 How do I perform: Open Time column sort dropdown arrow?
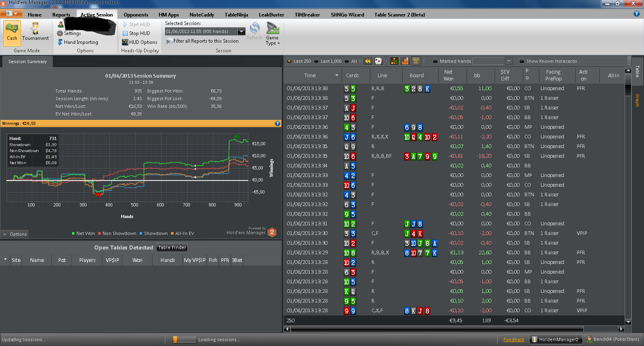pyautogui.click(x=337, y=75)
